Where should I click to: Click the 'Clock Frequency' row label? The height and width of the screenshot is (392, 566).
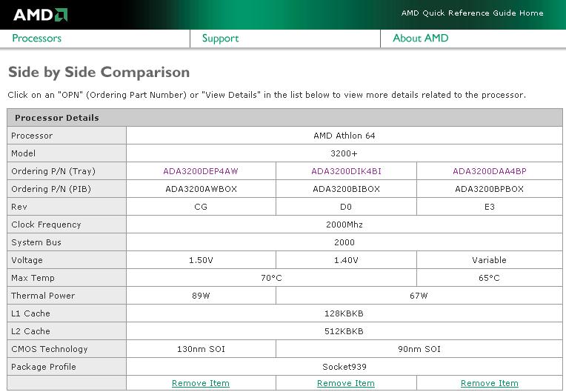coord(46,225)
